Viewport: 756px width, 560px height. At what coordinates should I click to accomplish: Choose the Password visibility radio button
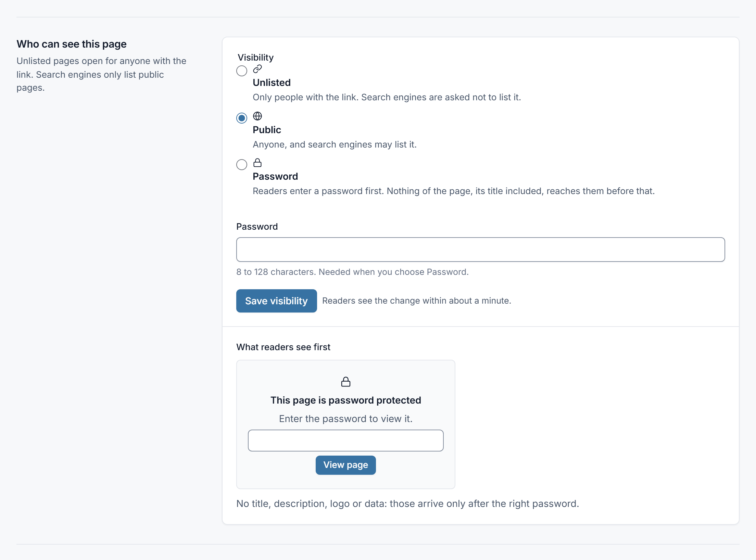242,165
